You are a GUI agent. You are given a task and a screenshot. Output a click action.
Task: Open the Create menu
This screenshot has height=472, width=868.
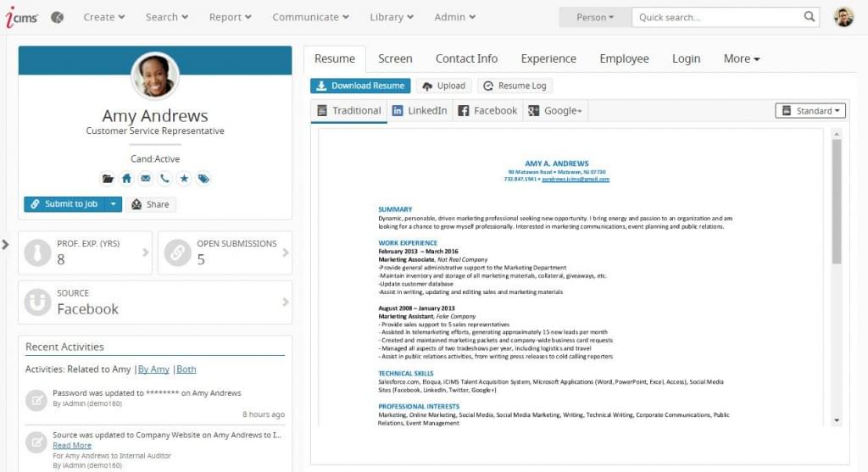[x=104, y=17]
